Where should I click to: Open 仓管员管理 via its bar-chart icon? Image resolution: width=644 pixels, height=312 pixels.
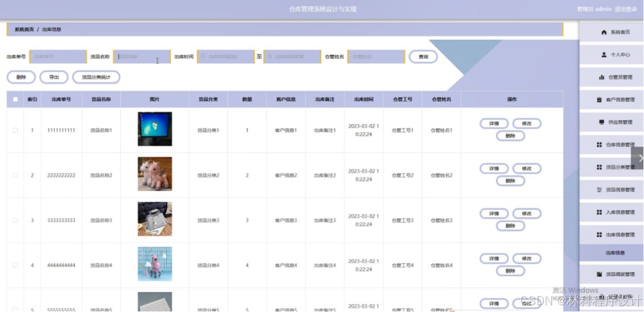point(602,77)
